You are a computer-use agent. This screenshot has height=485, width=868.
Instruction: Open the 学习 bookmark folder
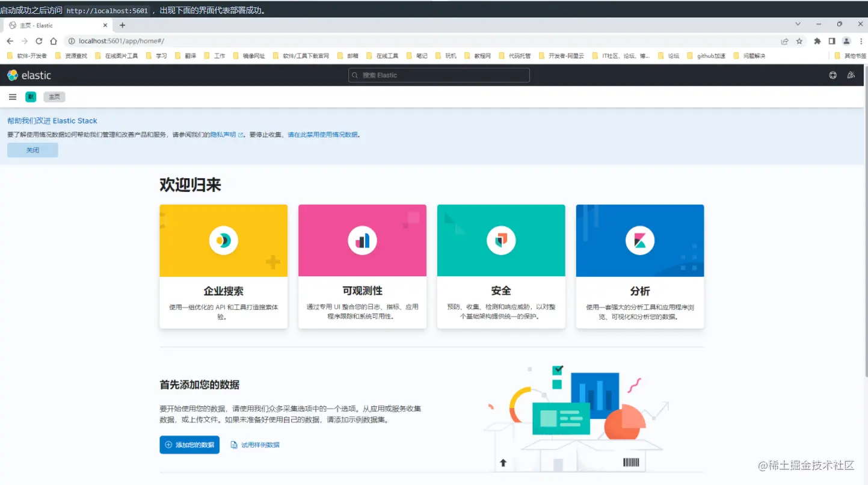(156, 56)
